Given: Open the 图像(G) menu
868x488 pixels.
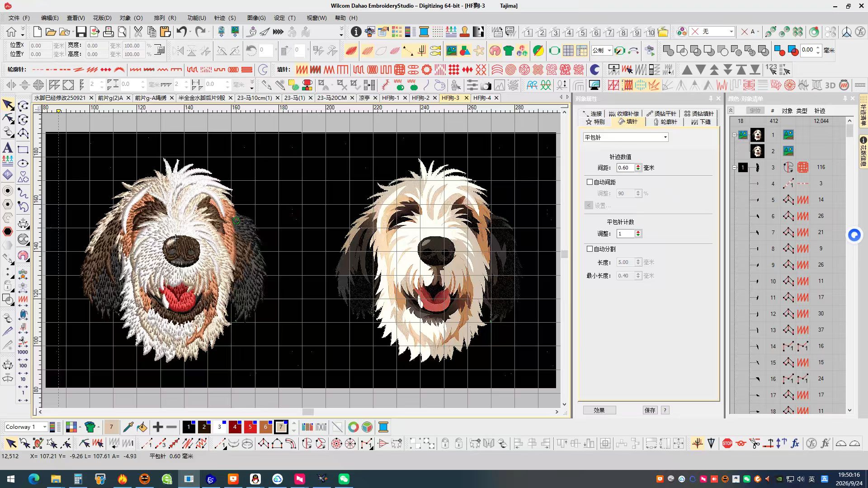Looking at the screenshot, I should click(256, 18).
